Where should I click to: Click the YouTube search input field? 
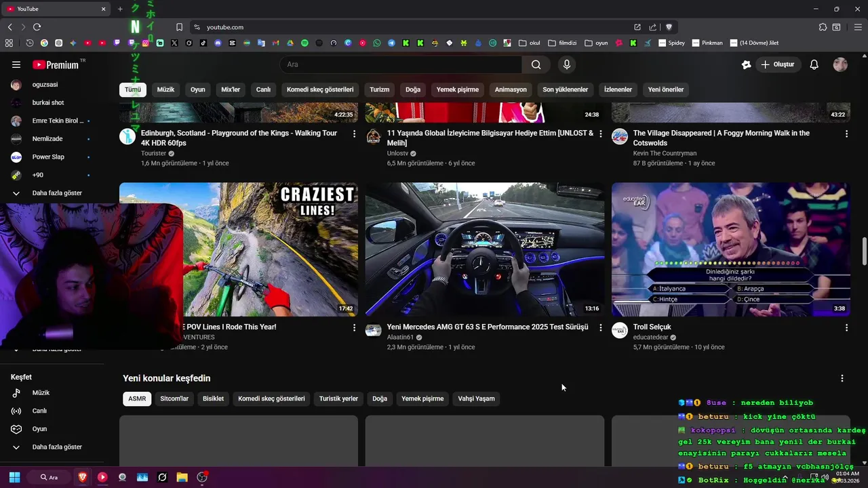(x=401, y=64)
